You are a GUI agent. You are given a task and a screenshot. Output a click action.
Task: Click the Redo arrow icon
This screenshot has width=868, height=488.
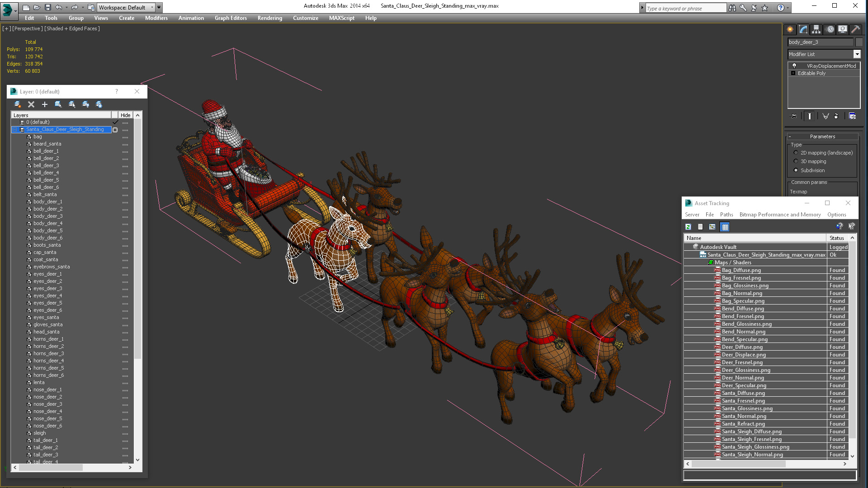[x=75, y=7]
